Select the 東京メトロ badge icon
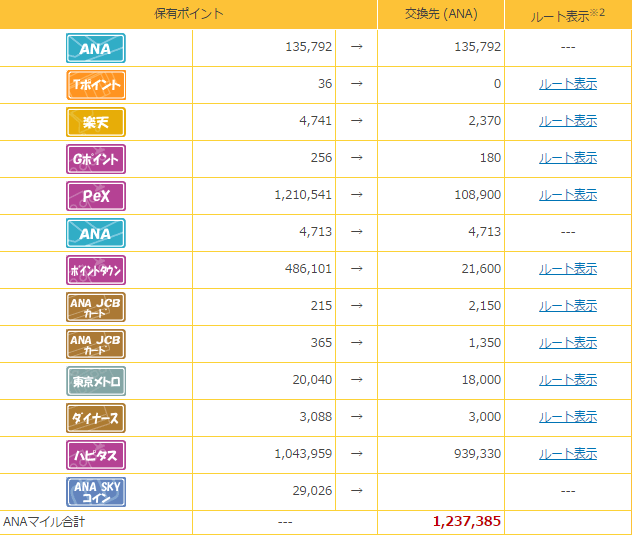This screenshot has width=632, height=535. point(96,381)
